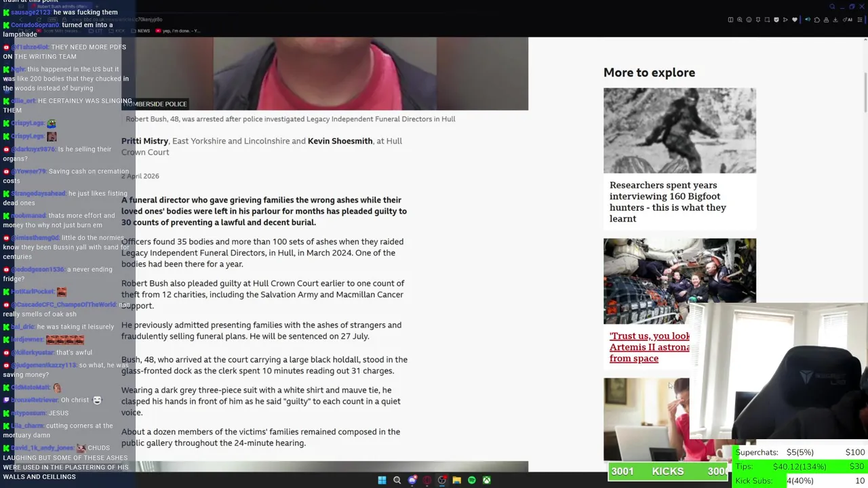Image resolution: width=868 pixels, height=488 pixels.
Task: Open File Explorer from the taskbar
Action: pos(457,480)
